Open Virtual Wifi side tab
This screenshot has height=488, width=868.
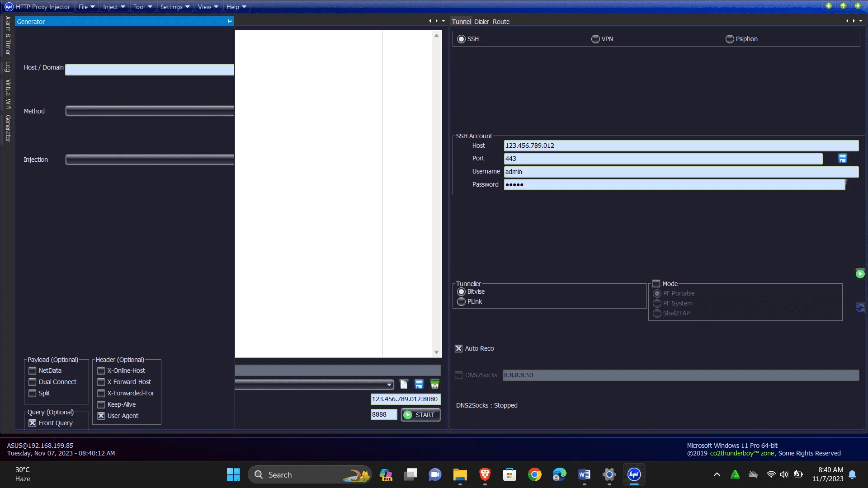pyautogui.click(x=8, y=94)
